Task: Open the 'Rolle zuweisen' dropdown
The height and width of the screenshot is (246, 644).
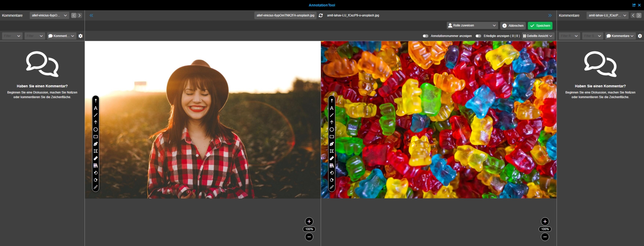Action: pyautogui.click(x=472, y=25)
